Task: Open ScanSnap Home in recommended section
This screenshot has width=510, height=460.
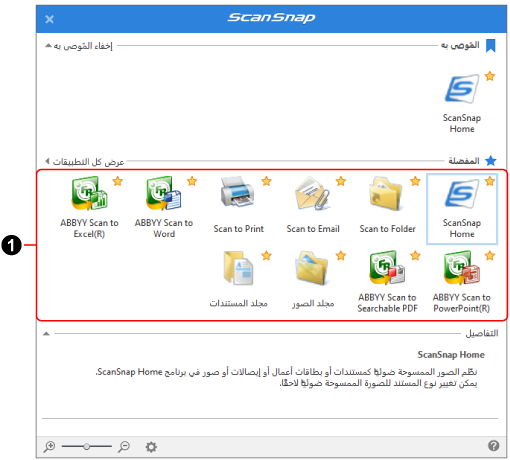Action: pos(462,103)
